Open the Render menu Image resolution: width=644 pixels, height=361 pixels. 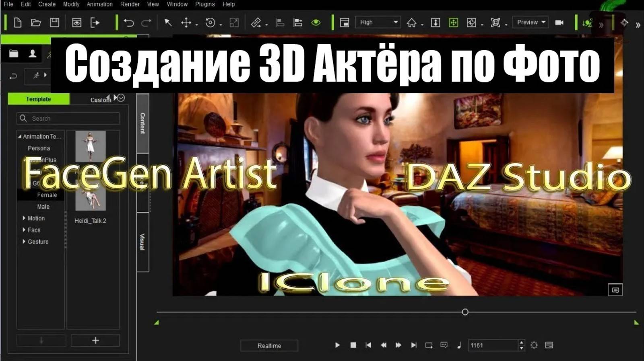[130, 4]
